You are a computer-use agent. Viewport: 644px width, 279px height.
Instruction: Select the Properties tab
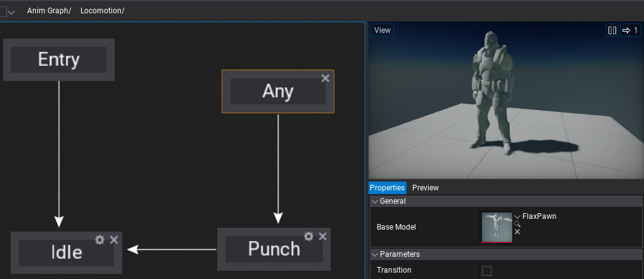pyautogui.click(x=388, y=187)
